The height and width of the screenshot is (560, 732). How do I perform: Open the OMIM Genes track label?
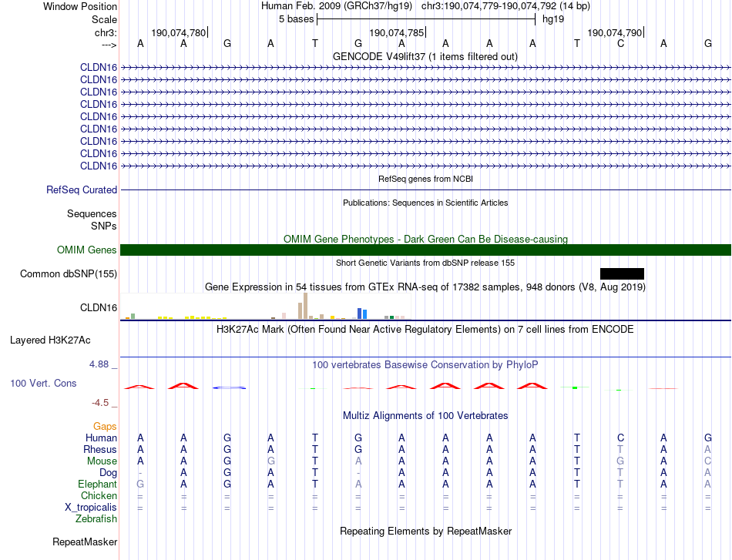(x=87, y=250)
